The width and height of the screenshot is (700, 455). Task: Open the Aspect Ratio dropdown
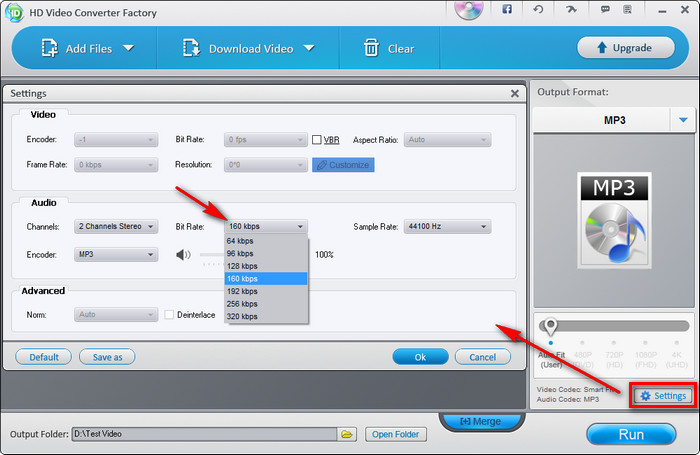pos(447,140)
